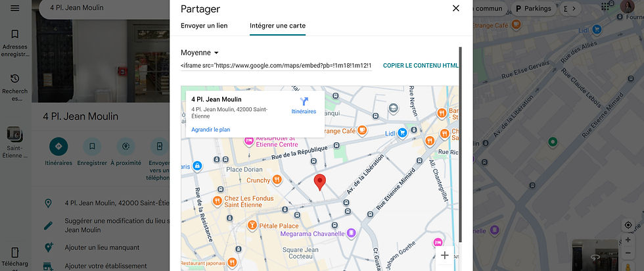The image size is (644, 271).
Task: Click the Enregistrer bookmark button
Action: tap(92, 147)
